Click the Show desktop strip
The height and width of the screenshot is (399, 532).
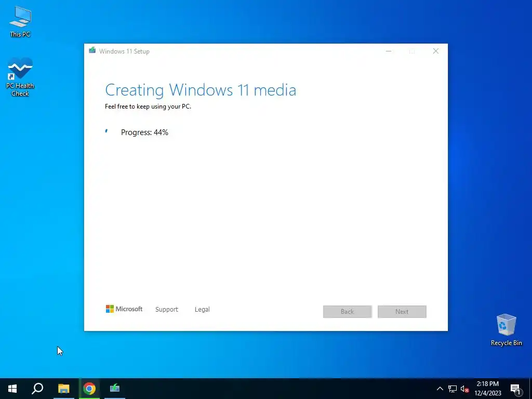point(530,389)
